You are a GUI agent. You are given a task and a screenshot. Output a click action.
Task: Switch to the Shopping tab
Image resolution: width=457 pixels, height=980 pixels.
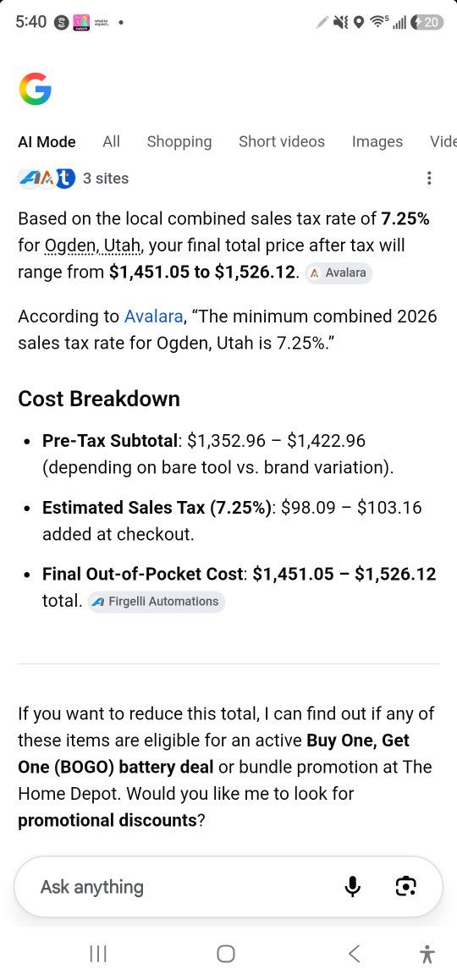click(179, 142)
